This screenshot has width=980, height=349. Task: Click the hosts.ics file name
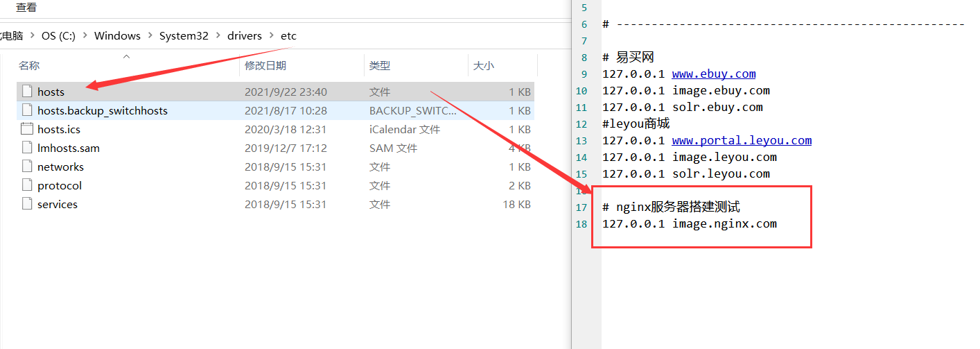[59, 129]
